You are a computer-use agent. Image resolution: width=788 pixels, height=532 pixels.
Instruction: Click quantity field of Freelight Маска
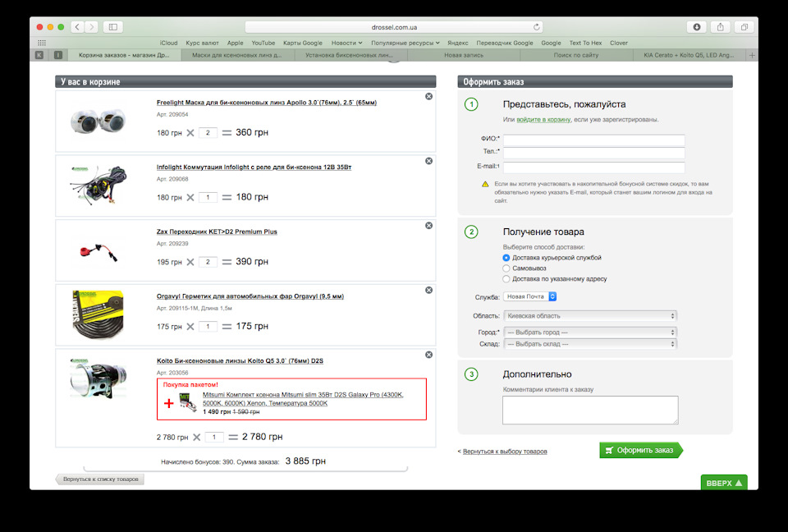pyautogui.click(x=208, y=133)
